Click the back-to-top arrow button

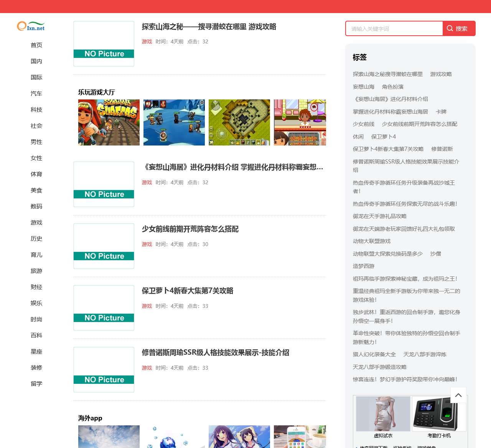(458, 395)
